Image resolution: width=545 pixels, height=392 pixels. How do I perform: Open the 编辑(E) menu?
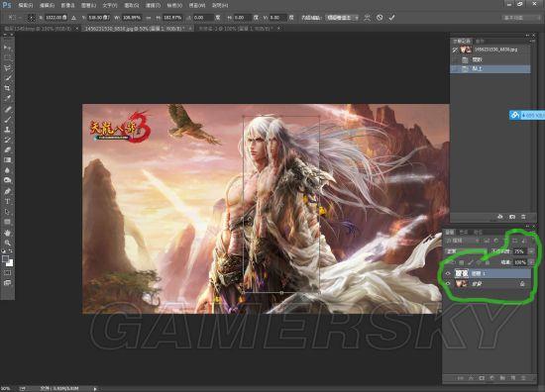tap(47, 5)
